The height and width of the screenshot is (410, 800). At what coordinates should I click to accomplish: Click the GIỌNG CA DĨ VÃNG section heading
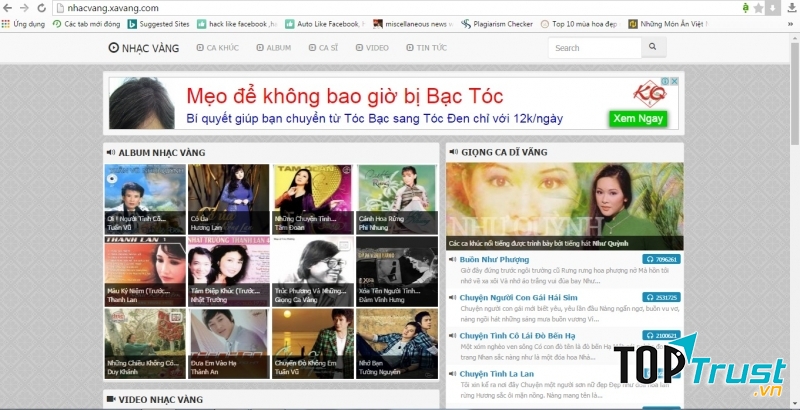pos(504,152)
